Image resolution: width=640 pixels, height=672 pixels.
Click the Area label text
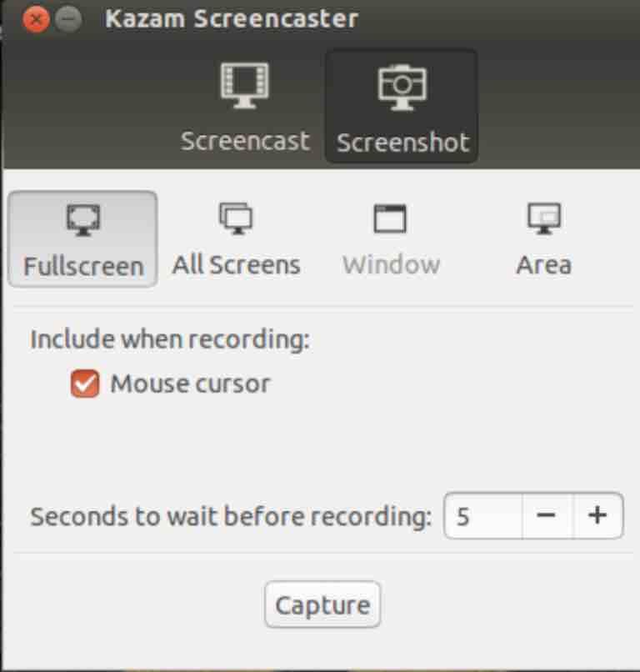click(544, 264)
